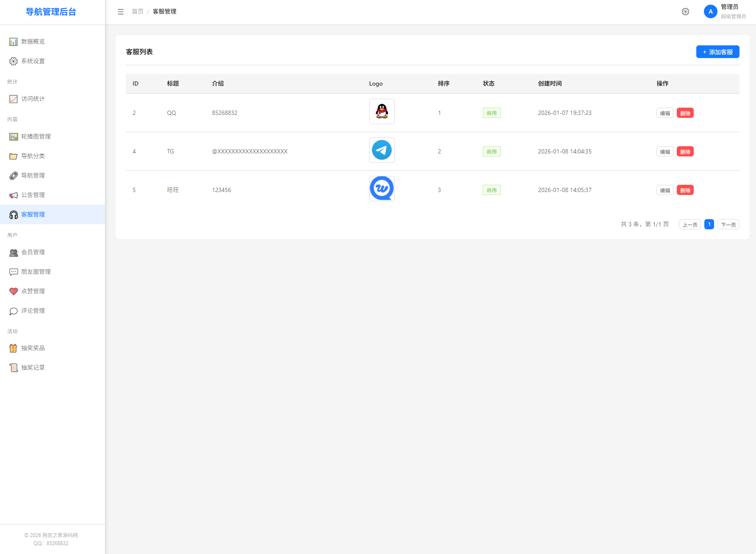Click the 抽奖奖品 gift icon
The image size is (756, 554).
(14, 348)
